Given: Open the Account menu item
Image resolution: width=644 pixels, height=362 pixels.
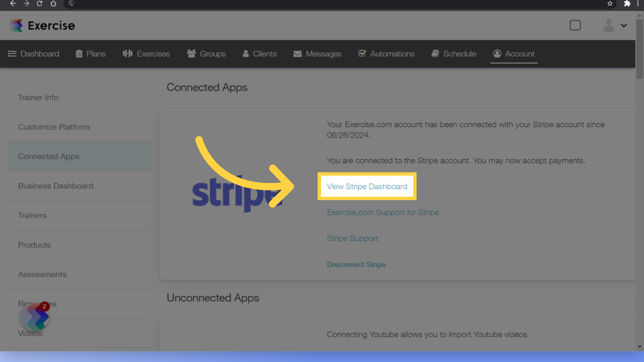Looking at the screenshot, I should point(514,54).
